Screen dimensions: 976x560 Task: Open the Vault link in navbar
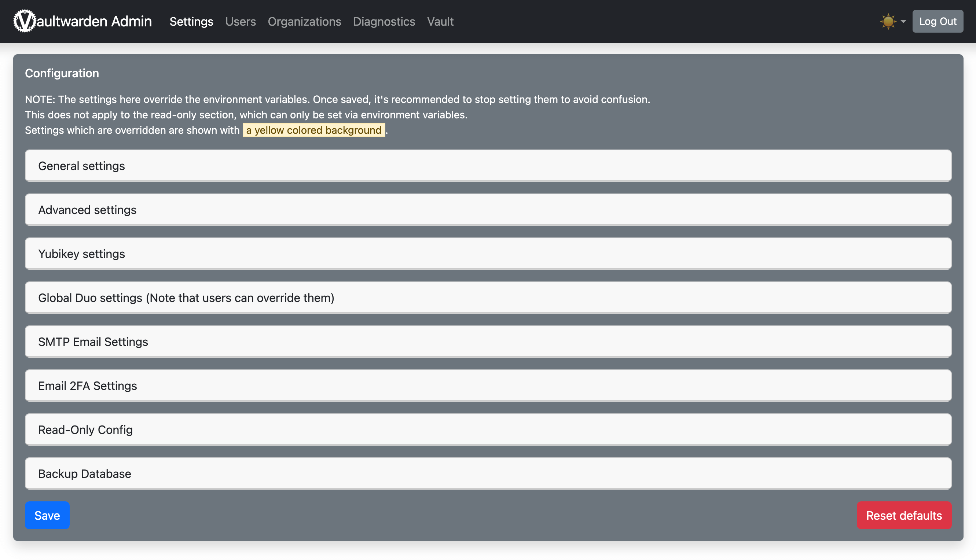[440, 22]
